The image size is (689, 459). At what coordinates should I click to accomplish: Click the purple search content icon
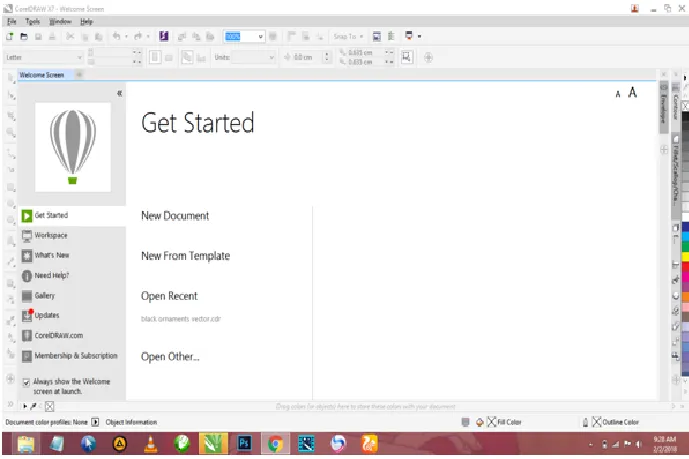click(164, 36)
